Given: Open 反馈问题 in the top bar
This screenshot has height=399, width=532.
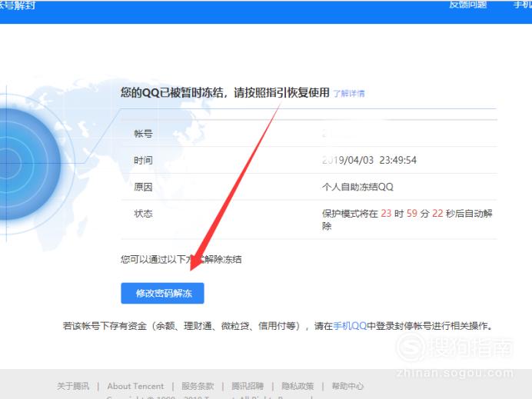Looking at the screenshot, I should click(468, 5).
